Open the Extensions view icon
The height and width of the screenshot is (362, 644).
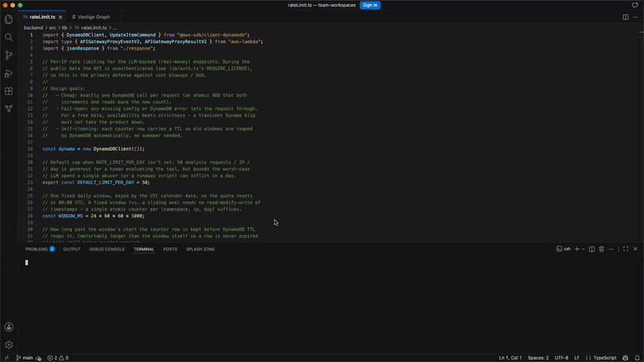[9, 91]
